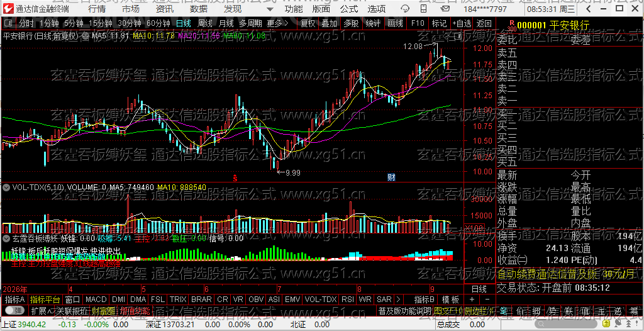Switch to 15分钟 chart period
Screen dimensions: 644x331
click(x=100, y=23)
